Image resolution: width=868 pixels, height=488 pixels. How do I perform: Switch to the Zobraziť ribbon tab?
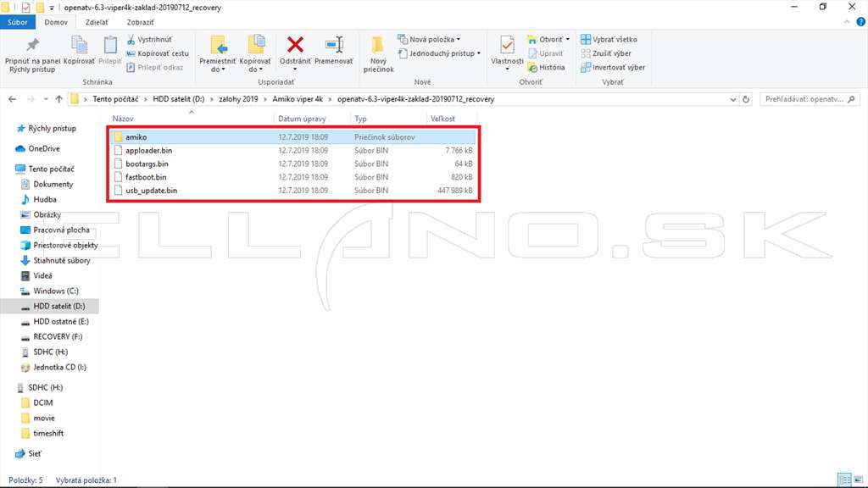140,22
